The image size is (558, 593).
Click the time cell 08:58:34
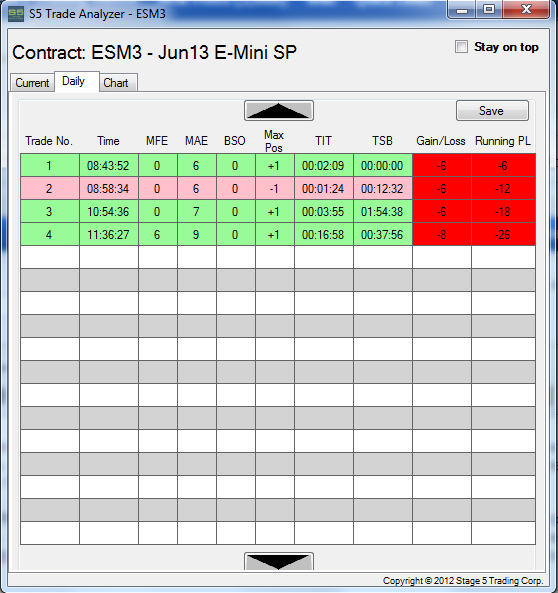click(109, 188)
